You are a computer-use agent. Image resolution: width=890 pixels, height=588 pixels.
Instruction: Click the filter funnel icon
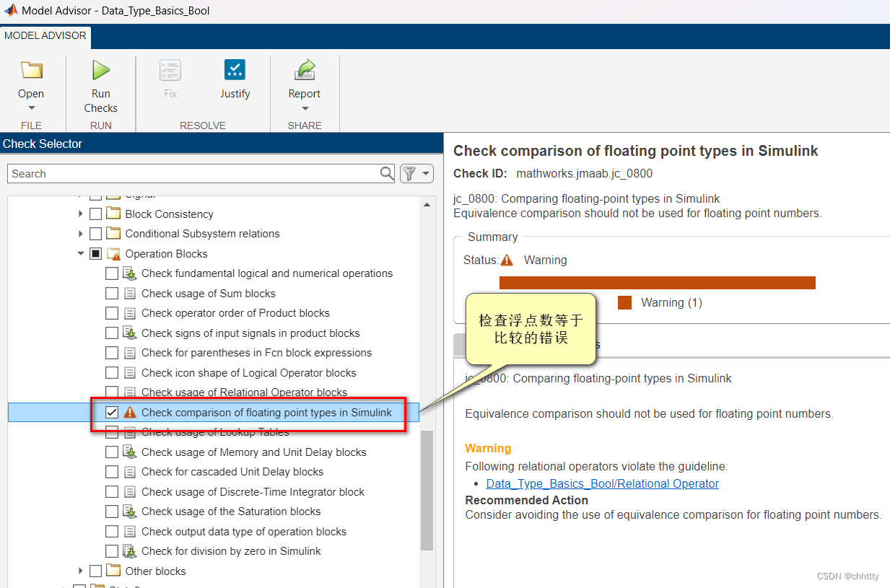pyautogui.click(x=409, y=173)
